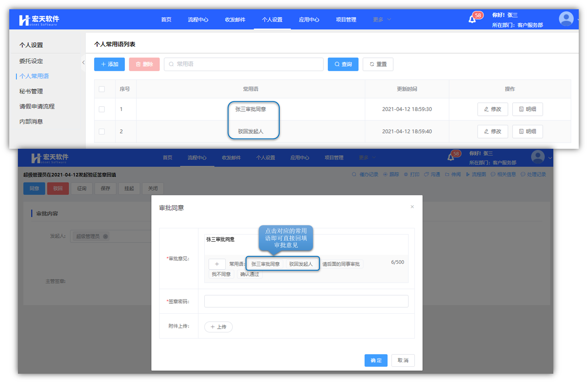588x383 pixels.
Task: Remove the 超级管理员 tag via its X icon
Action: tap(106, 236)
